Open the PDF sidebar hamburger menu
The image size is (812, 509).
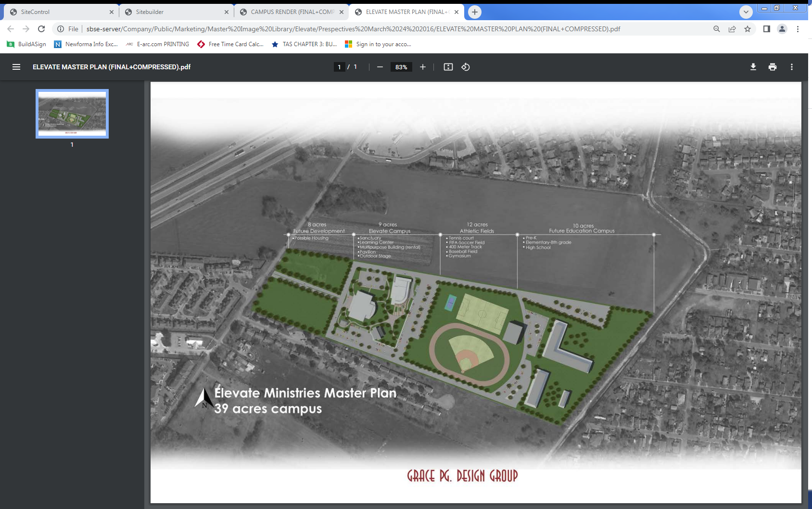(16, 67)
